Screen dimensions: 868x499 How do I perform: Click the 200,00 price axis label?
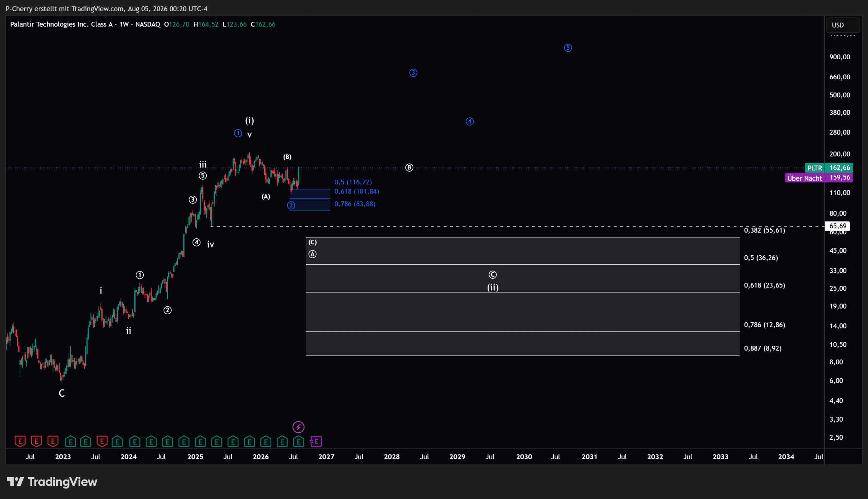point(840,154)
